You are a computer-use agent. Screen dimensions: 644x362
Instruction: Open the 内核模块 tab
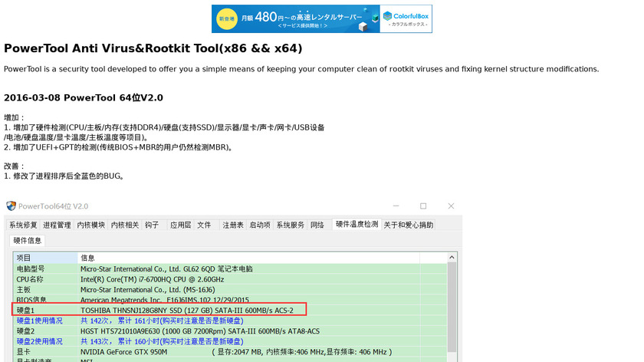click(90, 225)
